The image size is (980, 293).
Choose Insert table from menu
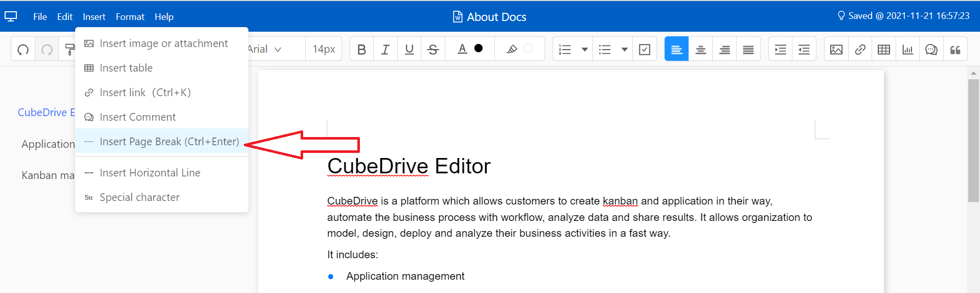[162, 68]
